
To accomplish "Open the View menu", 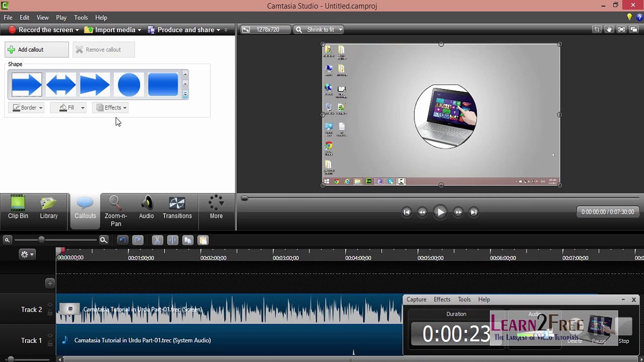I will [x=43, y=18].
